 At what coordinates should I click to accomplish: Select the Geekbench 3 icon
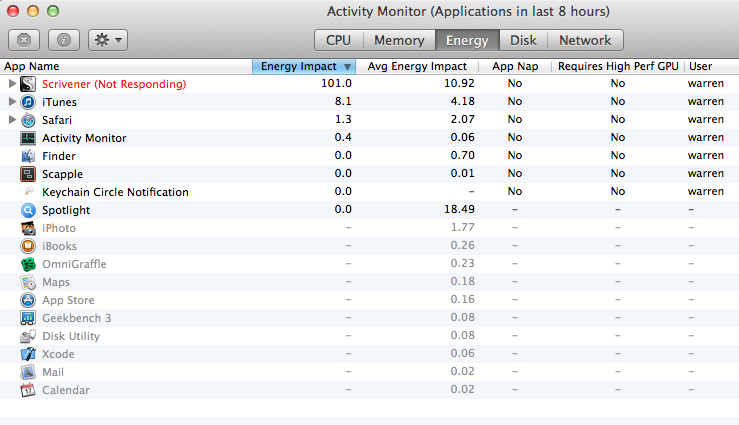point(28,318)
